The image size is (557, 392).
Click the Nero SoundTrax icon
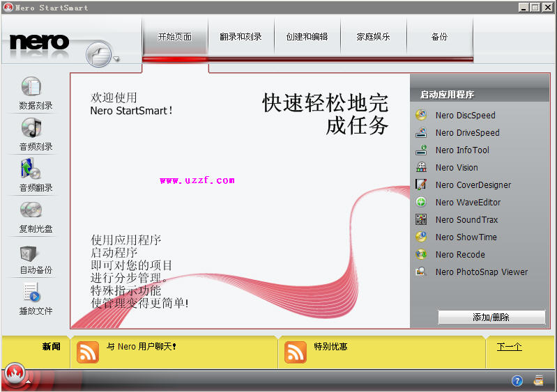(421, 219)
